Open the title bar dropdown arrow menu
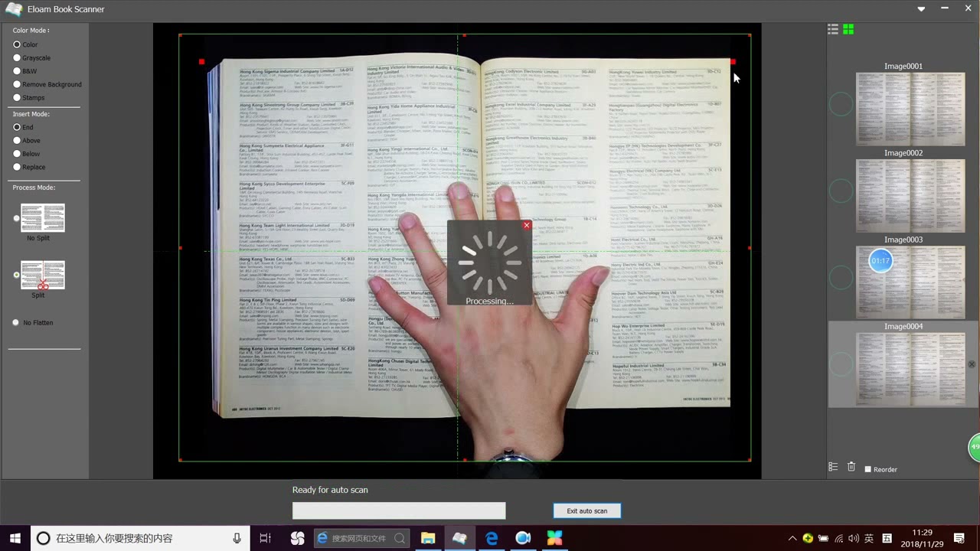 (x=922, y=9)
